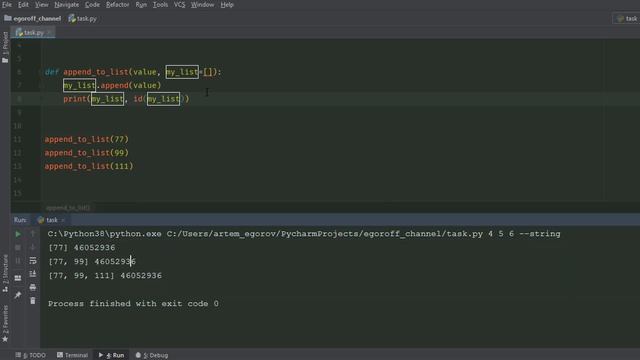
Task: Click task.py breadcrumb in navigation bar
Action: 83,18
